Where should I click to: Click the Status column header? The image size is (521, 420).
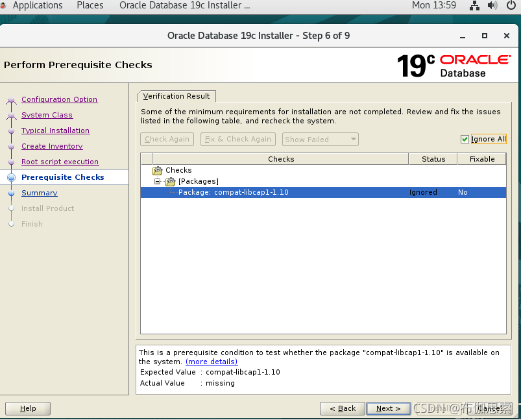[433, 159]
